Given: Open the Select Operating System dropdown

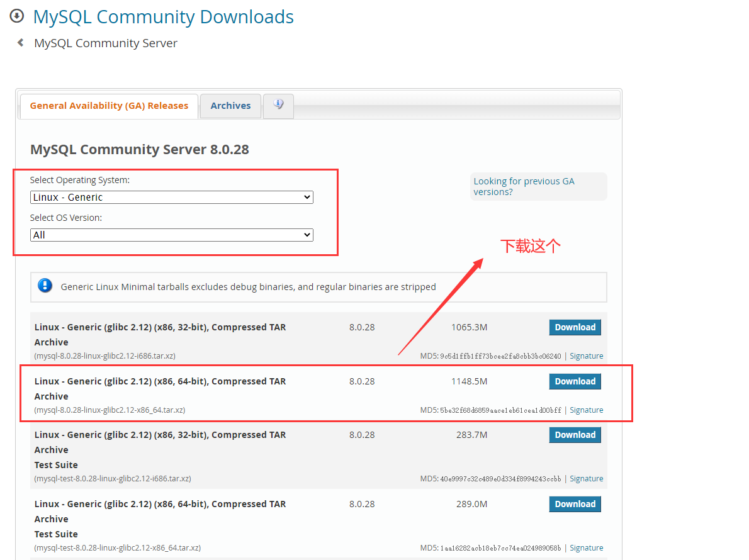Looking at the screenshot, I should tap(171, 197).
